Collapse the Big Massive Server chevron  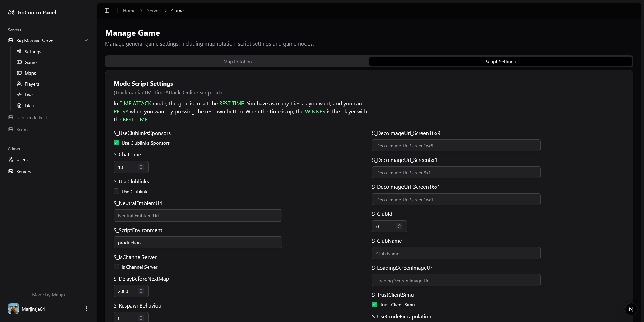86,40
